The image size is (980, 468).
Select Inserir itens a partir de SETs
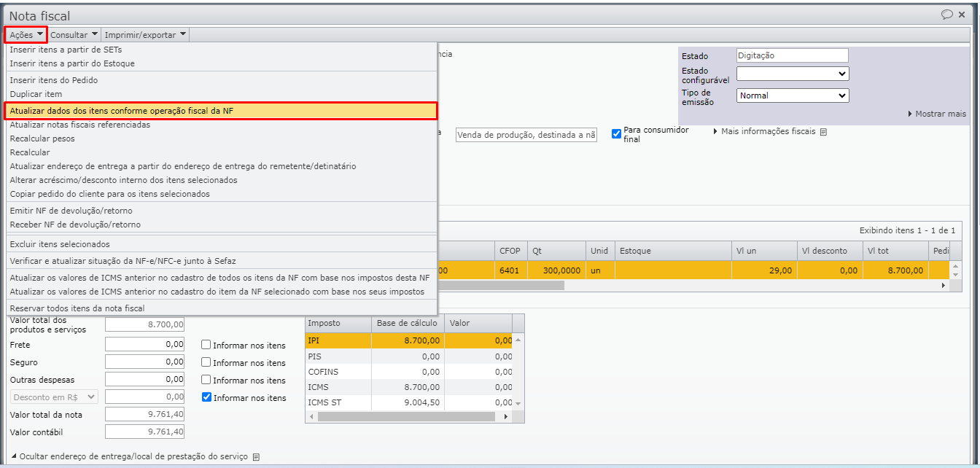[222, 50]
